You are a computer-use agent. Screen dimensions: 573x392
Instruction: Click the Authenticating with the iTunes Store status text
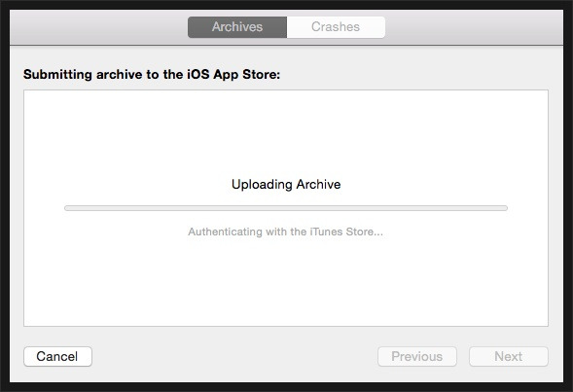point(285,232)
